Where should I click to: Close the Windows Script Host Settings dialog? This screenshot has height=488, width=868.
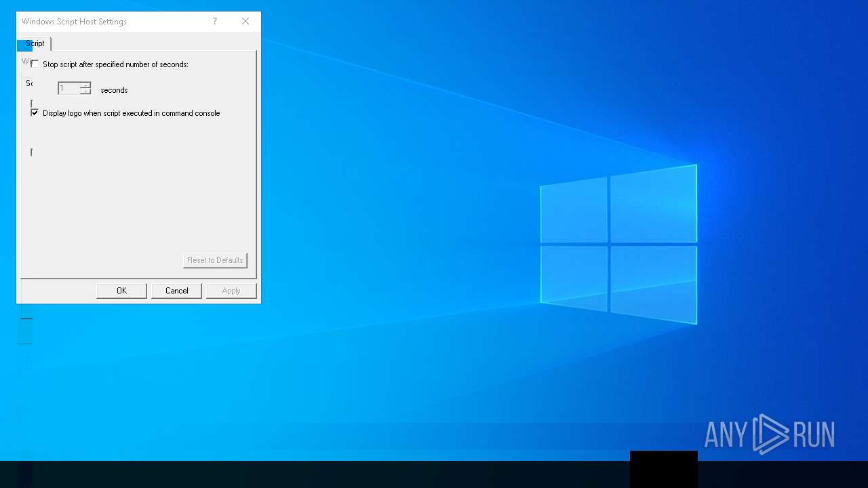(x=245, y=22)
